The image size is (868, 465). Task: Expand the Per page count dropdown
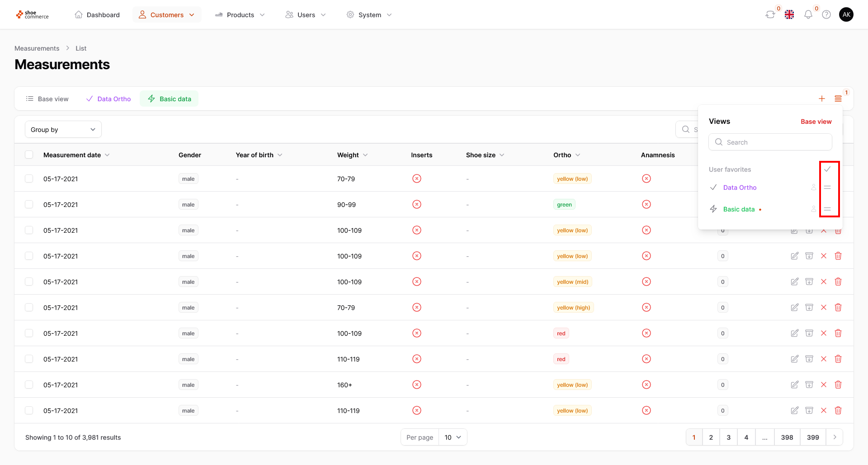(x=453, y=437)
